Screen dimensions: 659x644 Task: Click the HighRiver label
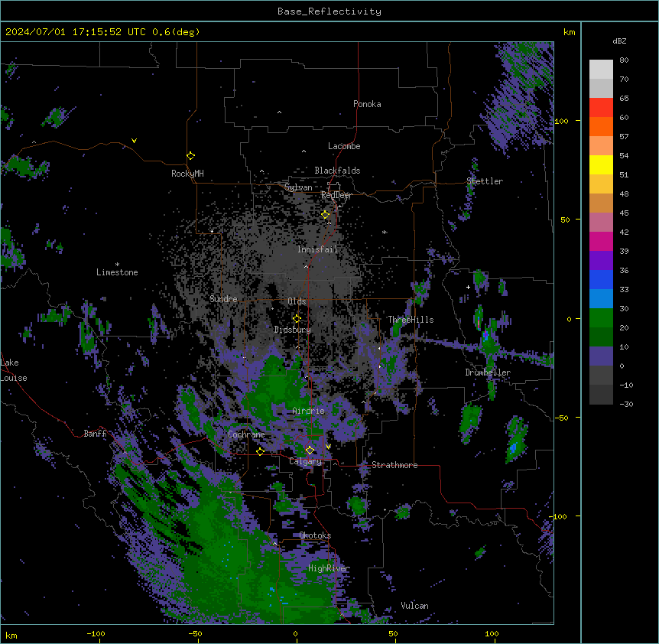click(x=329, y=568)
